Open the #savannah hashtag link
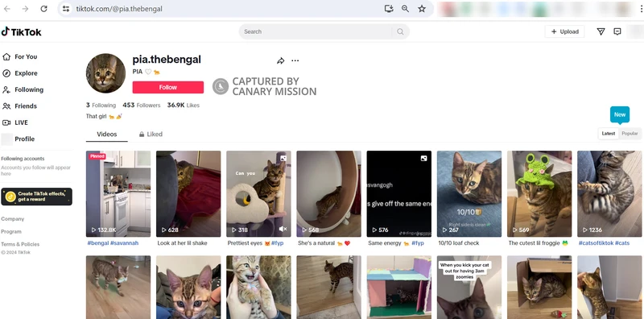The image size is (644, 319). (124, 243)
